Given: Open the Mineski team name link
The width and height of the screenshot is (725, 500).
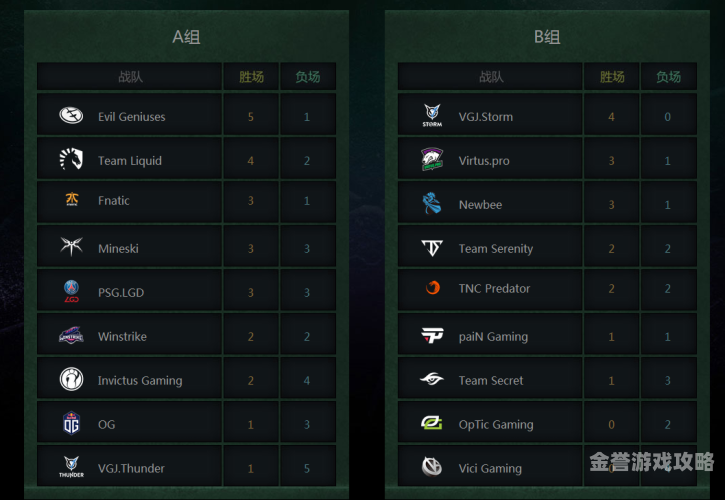Looking at the screenshot, I should 118,249.
